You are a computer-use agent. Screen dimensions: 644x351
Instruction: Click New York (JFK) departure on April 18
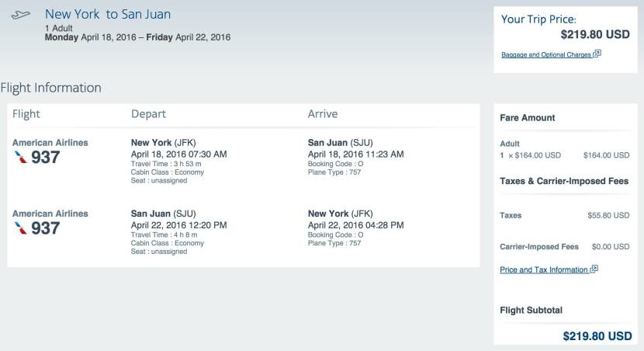pos(164,143)
